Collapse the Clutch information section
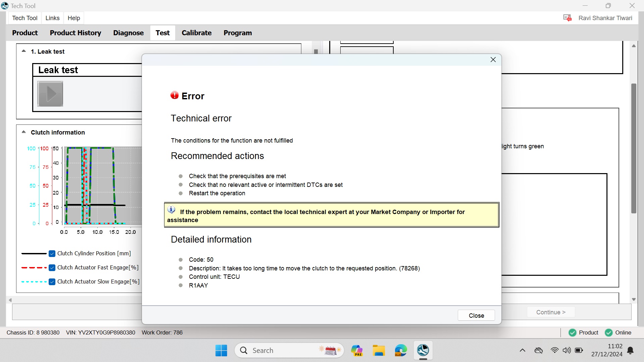 [24, 132]
